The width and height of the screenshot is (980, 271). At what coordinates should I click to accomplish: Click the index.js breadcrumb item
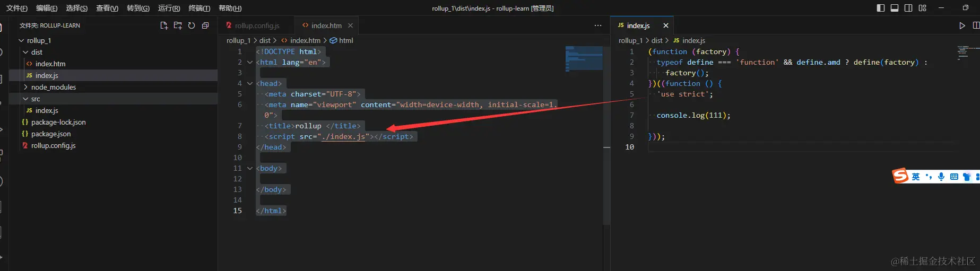(689, 40)
